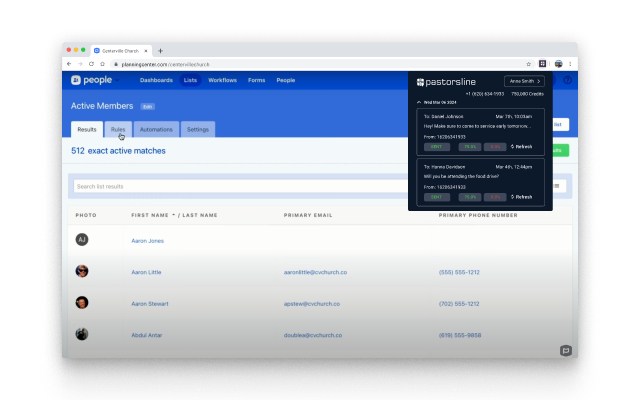Collapse the Wed Mar 06 2024 message group
The width and height of the screenshot is (640, 400).
point(419,102)
